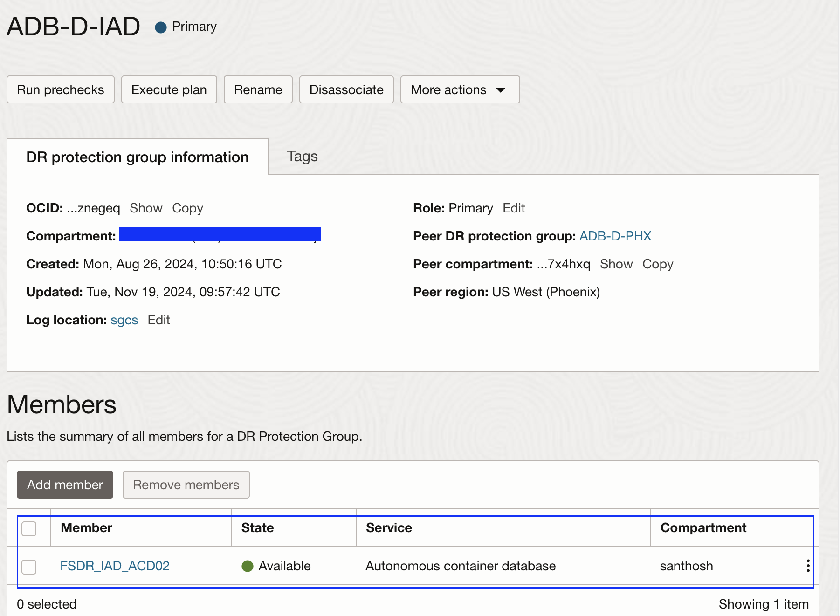Click the Add member button
This screenshot has width=840, height=616.
click(64, 485)
